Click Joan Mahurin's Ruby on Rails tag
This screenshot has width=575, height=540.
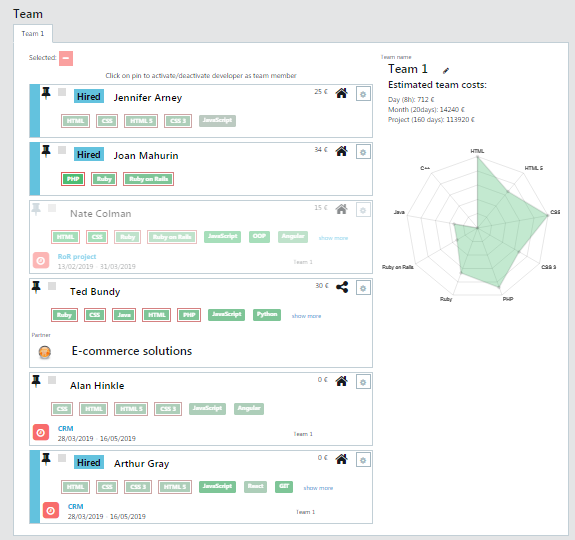point(149,179)
